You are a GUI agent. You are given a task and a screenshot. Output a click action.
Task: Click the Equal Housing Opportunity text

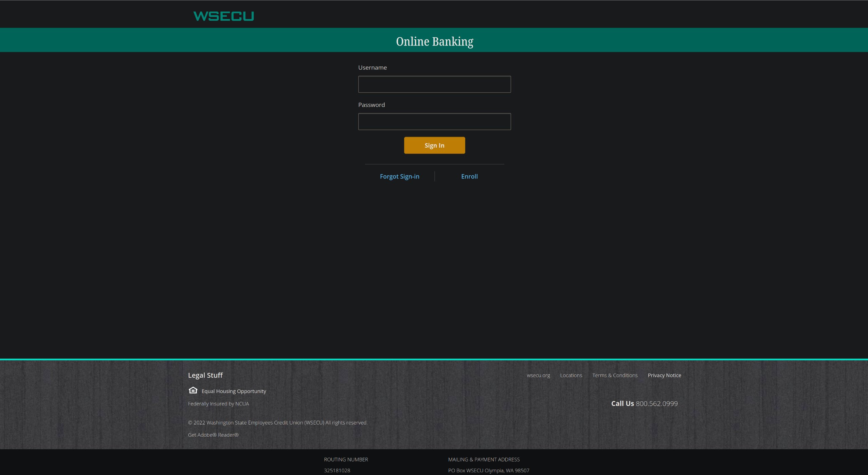coord(234,391)
